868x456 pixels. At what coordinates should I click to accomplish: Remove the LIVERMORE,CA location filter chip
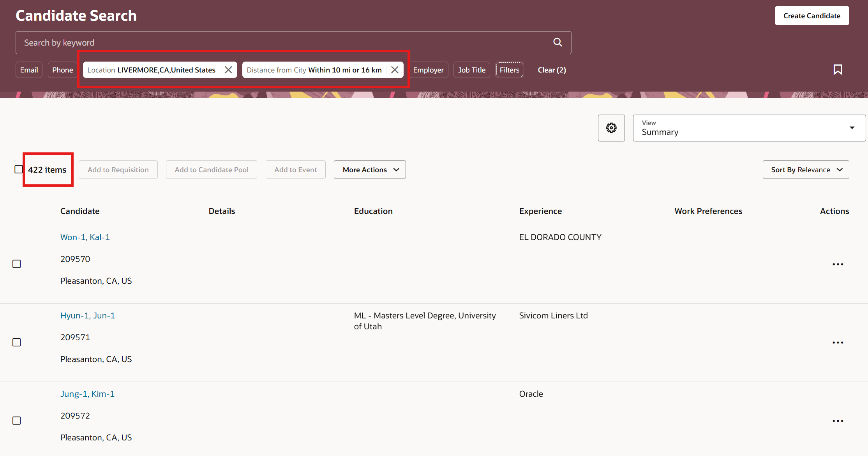[229, 69]
